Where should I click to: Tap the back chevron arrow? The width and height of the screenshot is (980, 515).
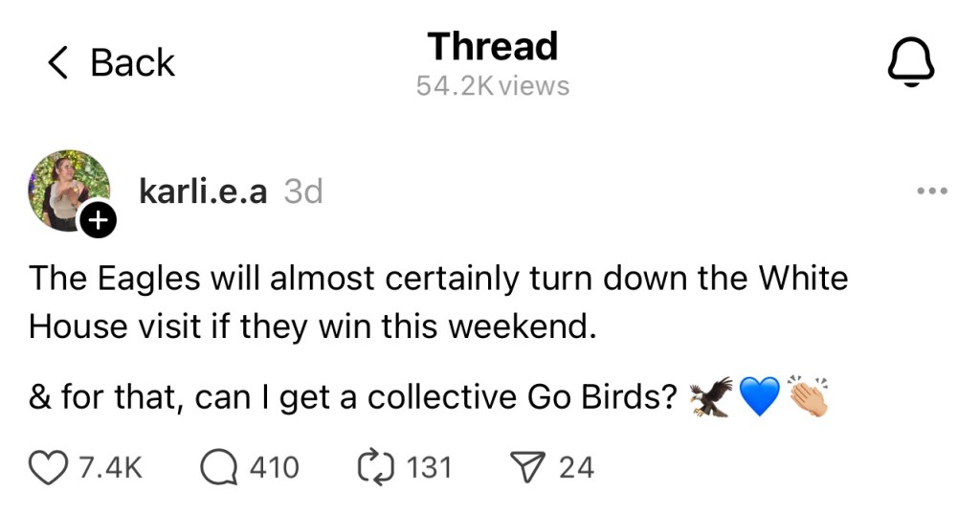pos(58,64)
